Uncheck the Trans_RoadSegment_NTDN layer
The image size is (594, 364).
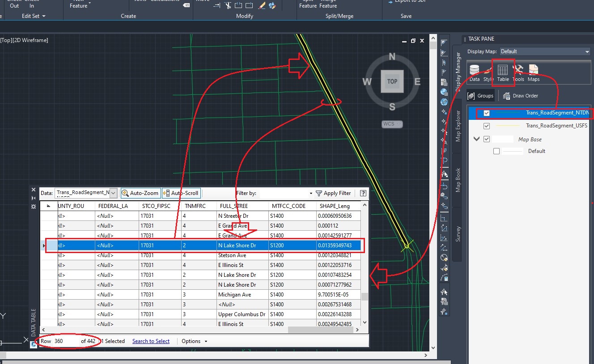[x=487, y=113]
